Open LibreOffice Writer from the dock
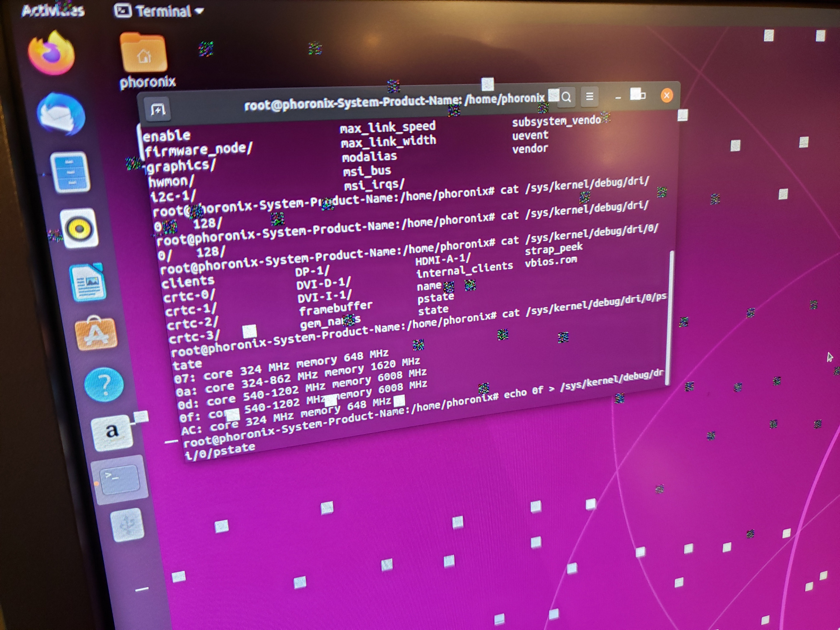Screen dimensions: 840x630 (x=87, y=282)
